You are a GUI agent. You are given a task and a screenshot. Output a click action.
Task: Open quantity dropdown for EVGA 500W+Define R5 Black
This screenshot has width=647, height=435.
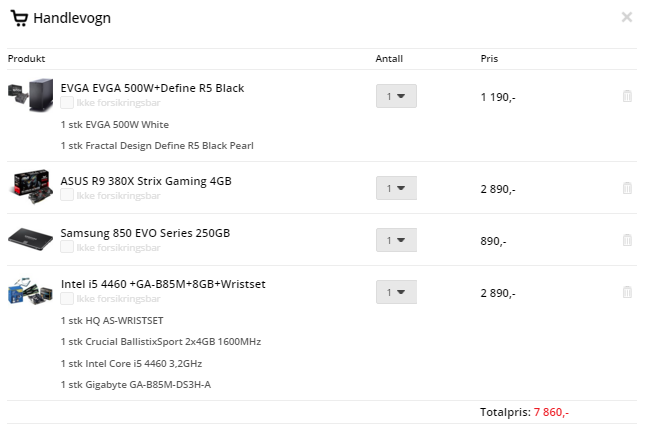(396, 96)
